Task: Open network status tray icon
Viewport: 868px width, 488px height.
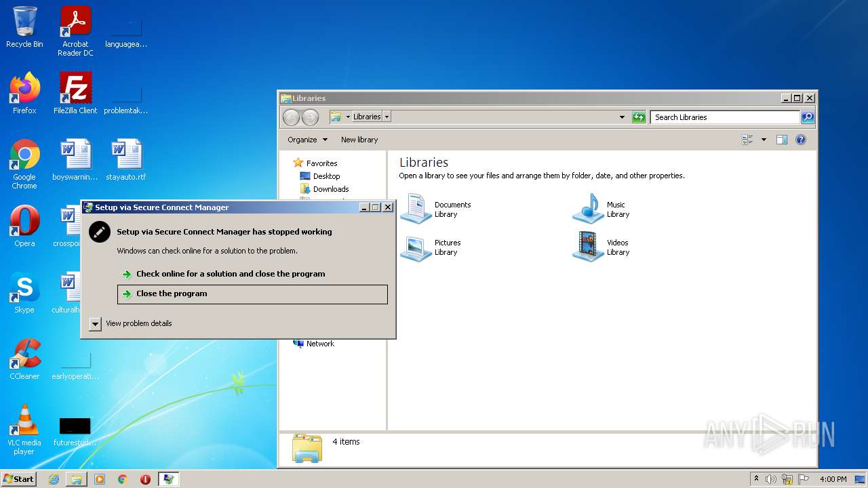Action: (787, 479)
